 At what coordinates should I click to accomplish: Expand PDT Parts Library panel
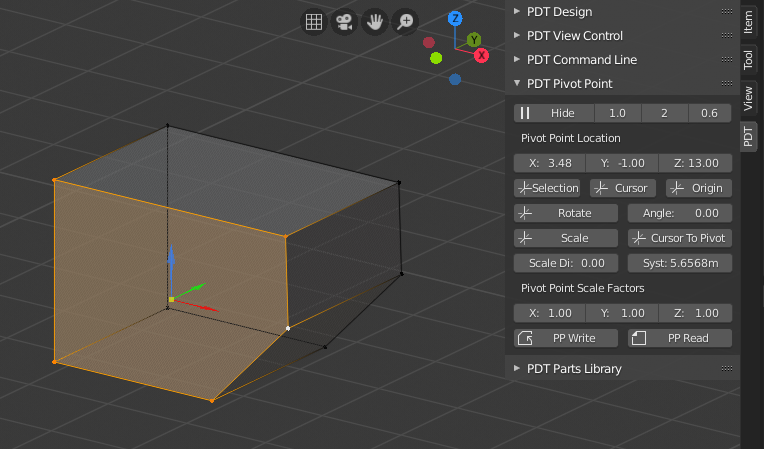[574, 368]
